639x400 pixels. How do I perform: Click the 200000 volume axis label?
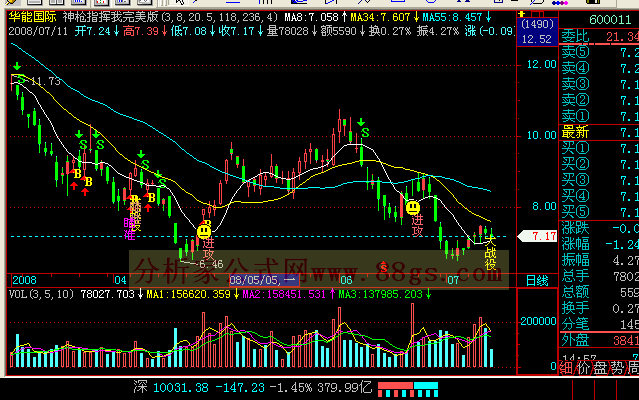click(538, 321)
